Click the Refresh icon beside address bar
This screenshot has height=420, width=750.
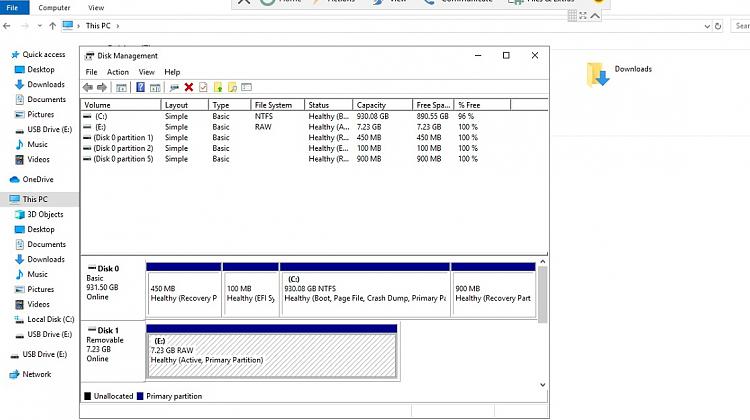point(718,26)
